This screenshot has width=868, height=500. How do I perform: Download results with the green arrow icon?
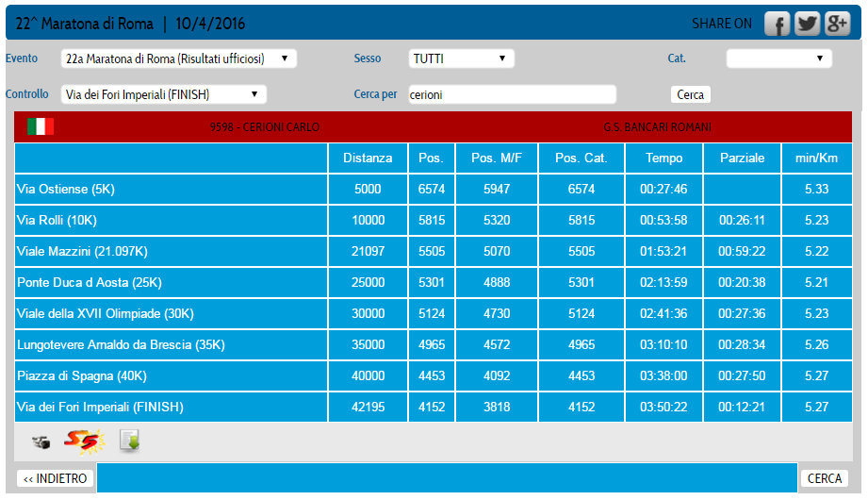(129, 441)
